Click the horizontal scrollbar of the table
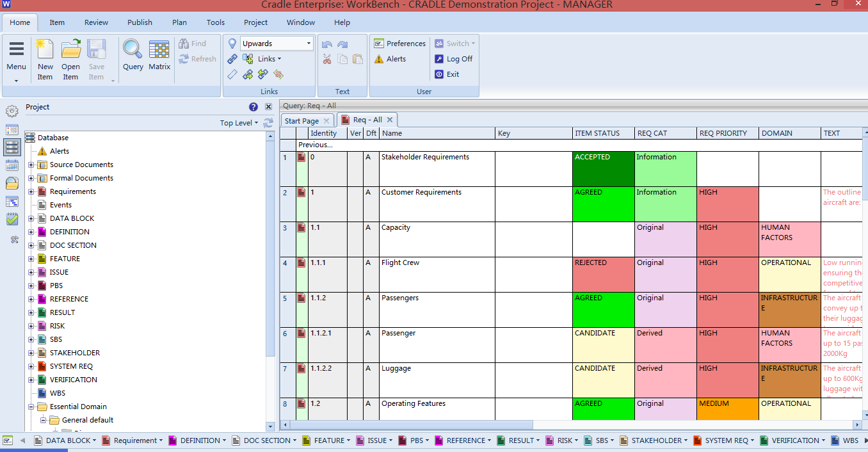Screen dimensions: 868x452 413,424
